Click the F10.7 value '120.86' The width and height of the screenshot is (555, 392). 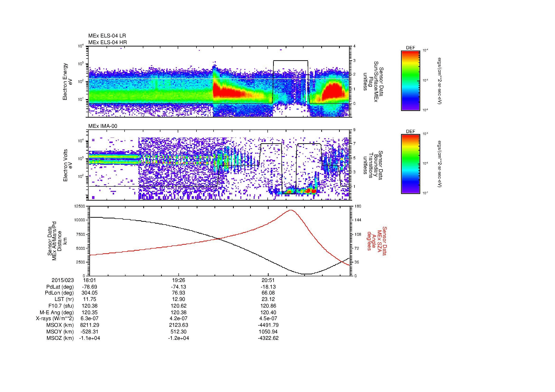click(268, 306)
